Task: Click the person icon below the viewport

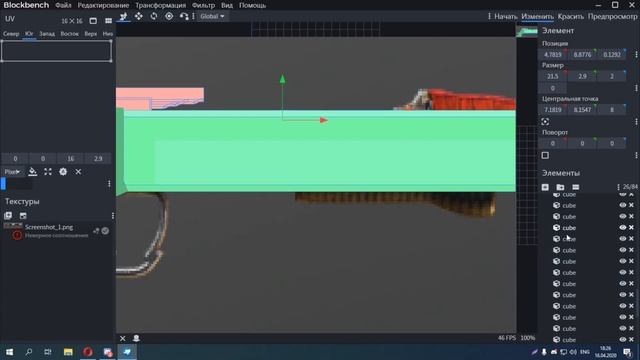Action: pyautogui.click(x=136, y=338)
